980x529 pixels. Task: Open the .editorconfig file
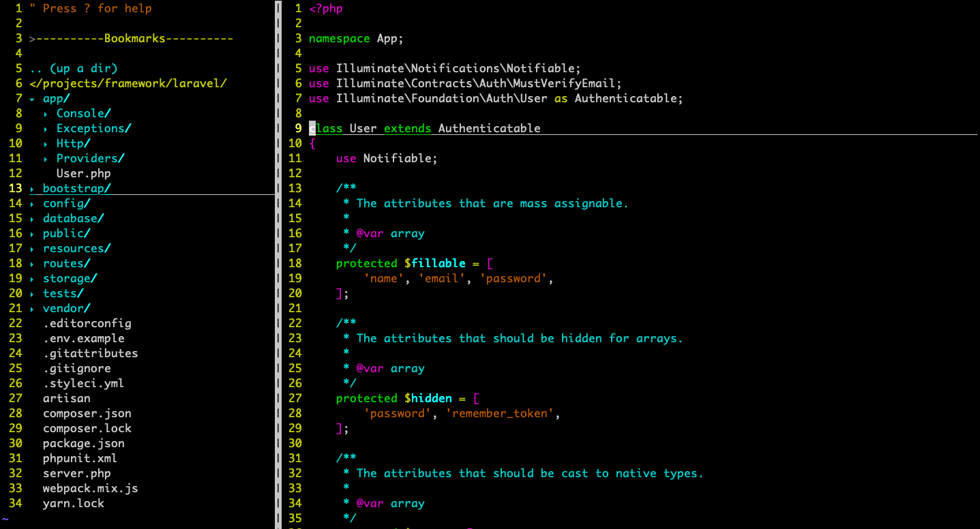click(87, 323)
